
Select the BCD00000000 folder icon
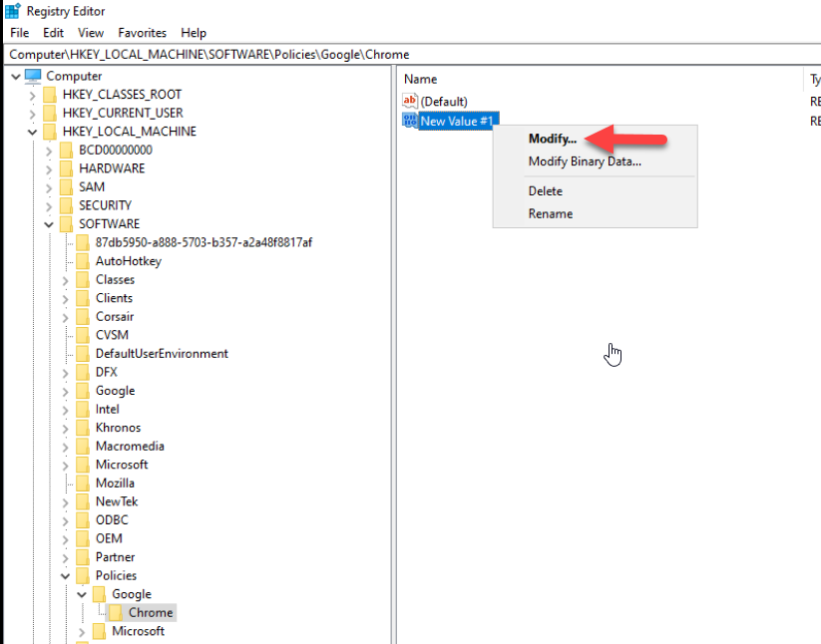(66, 150)
